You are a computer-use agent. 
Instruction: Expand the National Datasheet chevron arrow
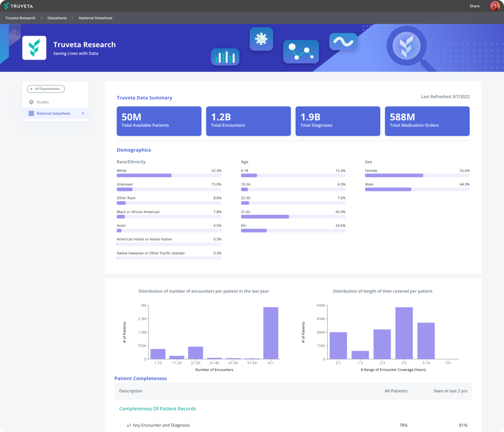click(x=83, y=113)
